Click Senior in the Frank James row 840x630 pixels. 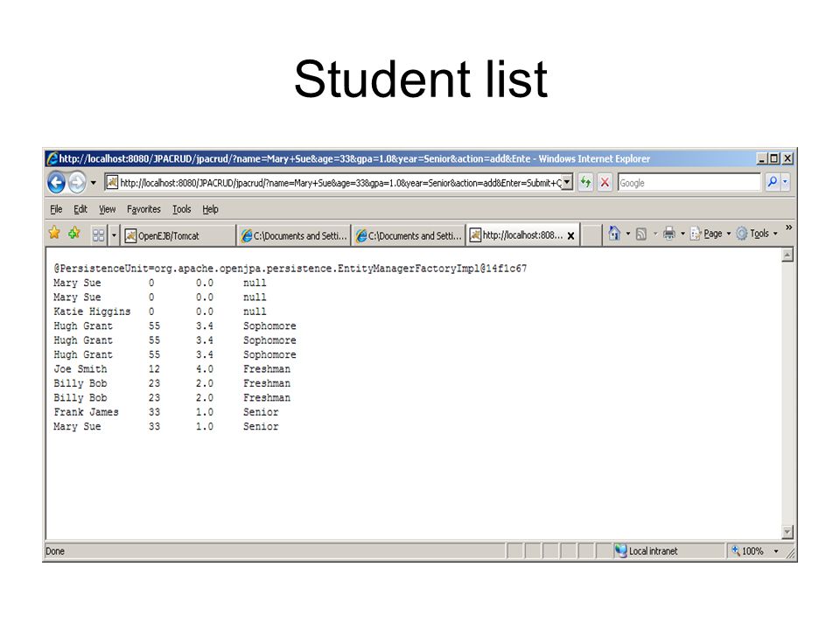(261, 412)
